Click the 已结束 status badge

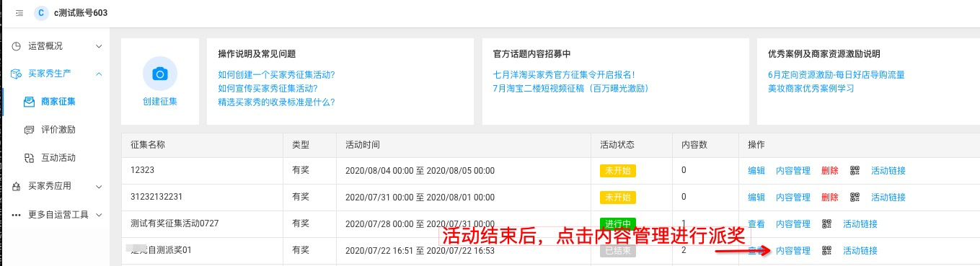pyautogui.click(x=618, y=251)
